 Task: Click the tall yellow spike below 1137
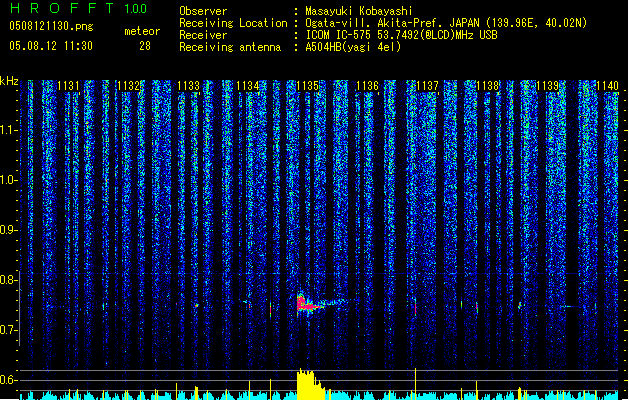pos(415,382)
